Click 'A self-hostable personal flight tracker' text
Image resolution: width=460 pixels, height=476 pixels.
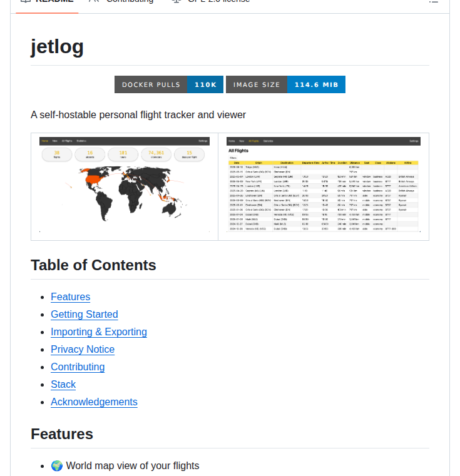point(138,114)
